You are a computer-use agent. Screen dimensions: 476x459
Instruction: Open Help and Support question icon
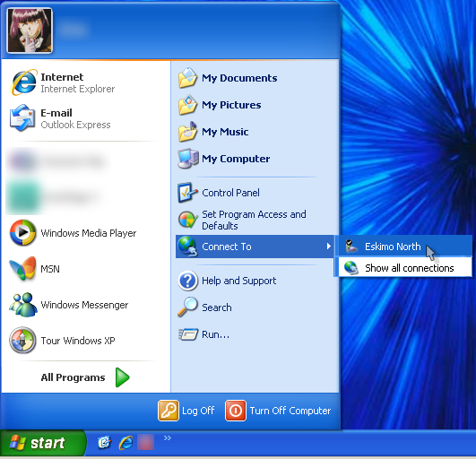point(188,281)
